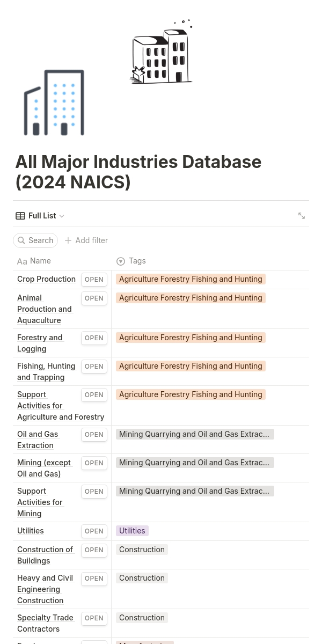322x644 pixels.
Task: Click the Mining Quarrying tag on Support Activities for Mining
Action: 194,491
